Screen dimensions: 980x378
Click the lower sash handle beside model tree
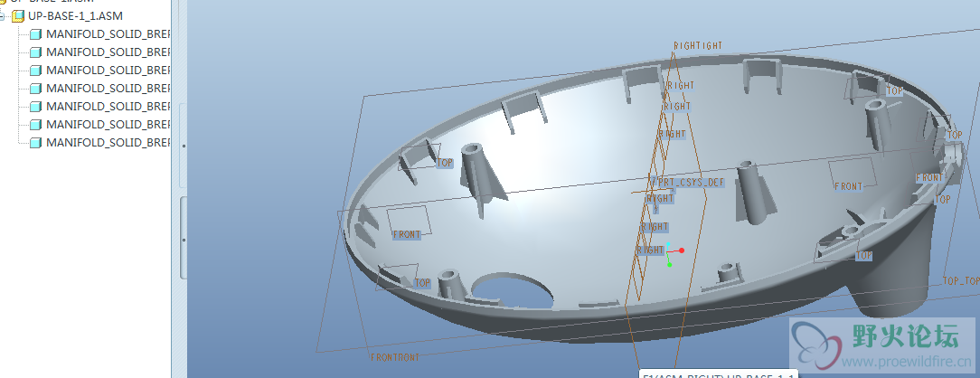coord(184,238)
